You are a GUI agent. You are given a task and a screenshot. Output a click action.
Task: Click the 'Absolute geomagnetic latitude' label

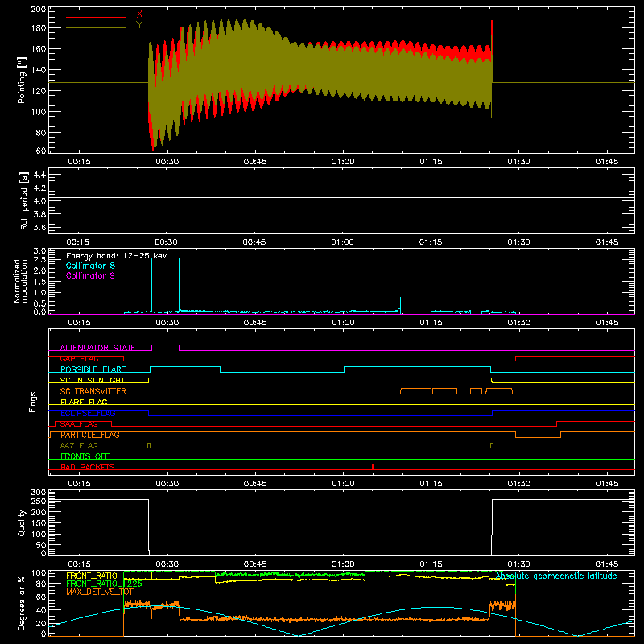(556, 576)
